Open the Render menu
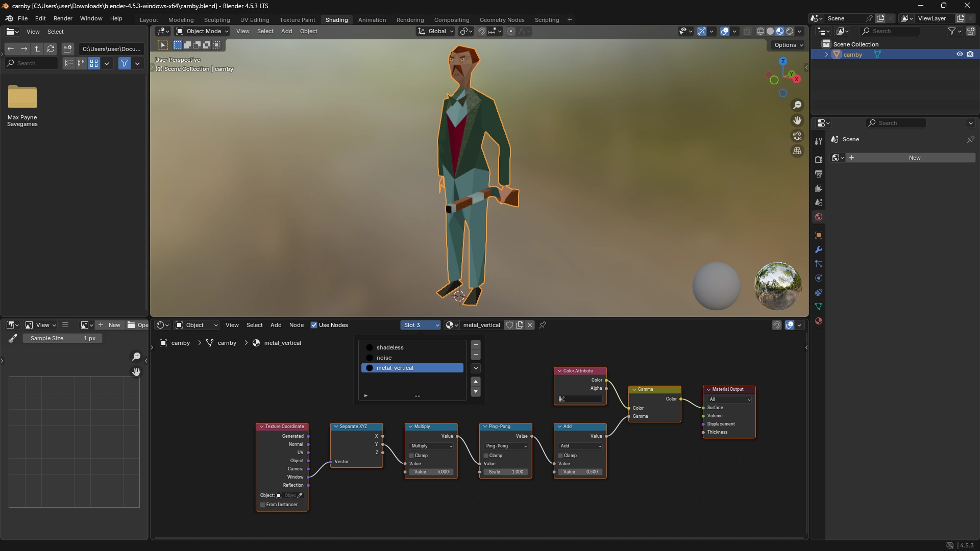Viewport: 980px width, 551px height. 63,18
